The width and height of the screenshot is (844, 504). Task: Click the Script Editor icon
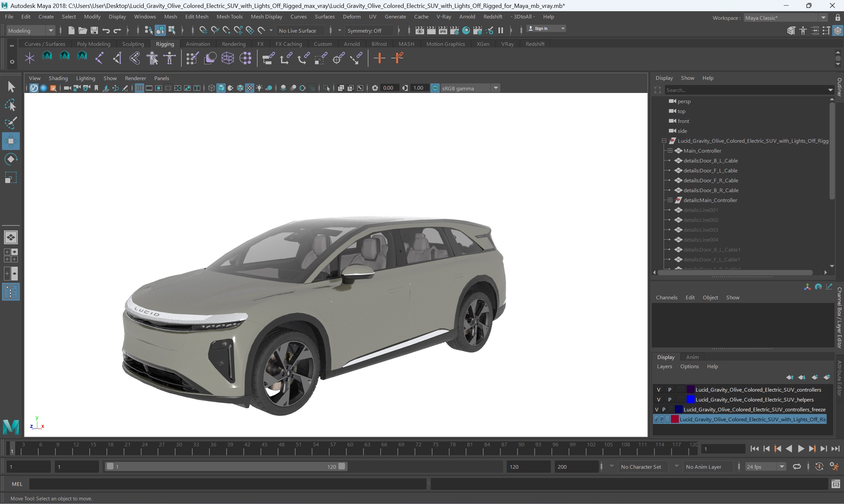click(836, 484)
